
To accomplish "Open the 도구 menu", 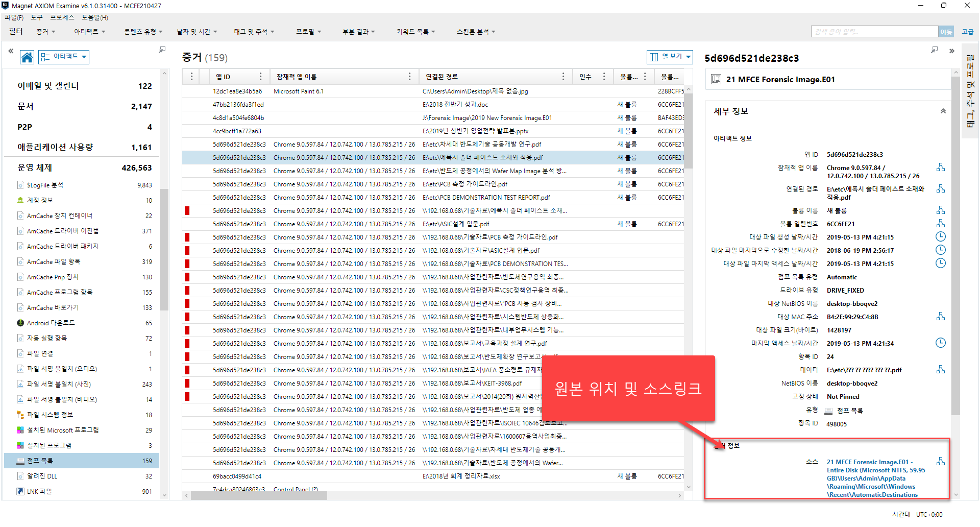I will point(37,17).
